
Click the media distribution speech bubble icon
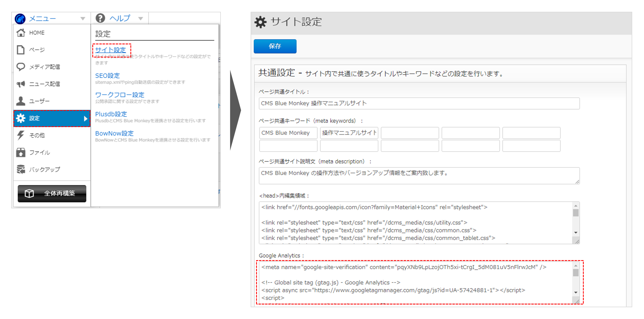click(21, 67)
